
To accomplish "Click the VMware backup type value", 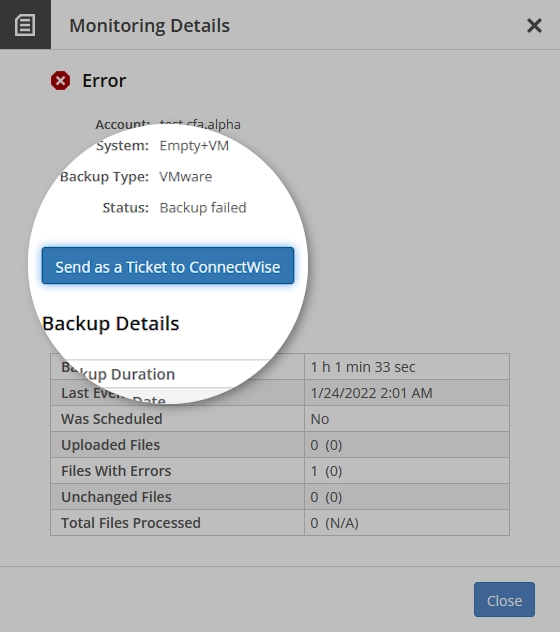I will pyautogui.click(x=185, y=177).
